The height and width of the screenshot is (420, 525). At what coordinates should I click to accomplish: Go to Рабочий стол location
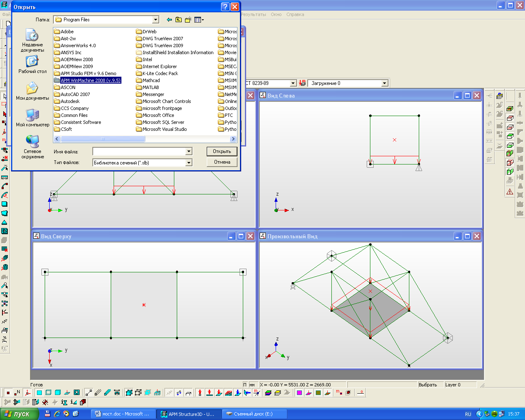click(x=32, y=64)
